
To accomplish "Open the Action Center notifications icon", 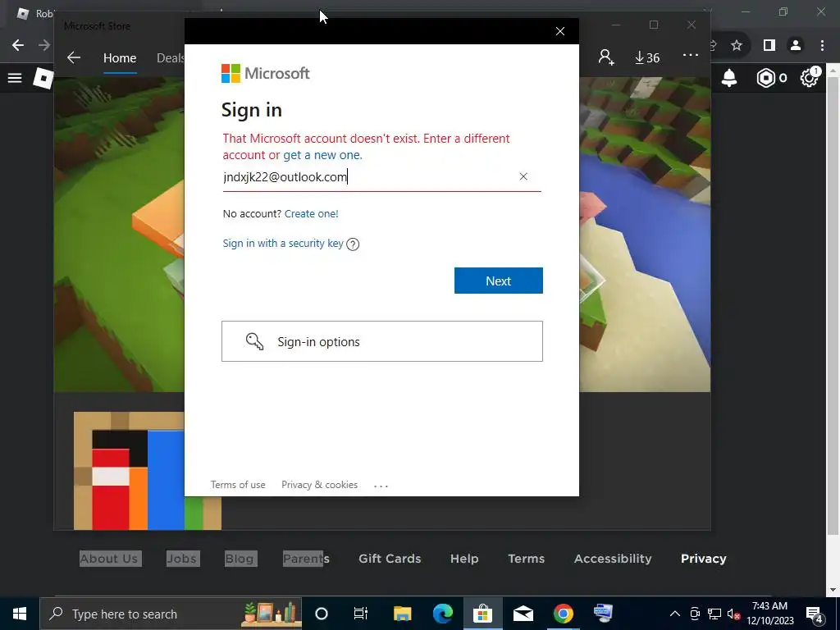I will [x=815, y=614].
